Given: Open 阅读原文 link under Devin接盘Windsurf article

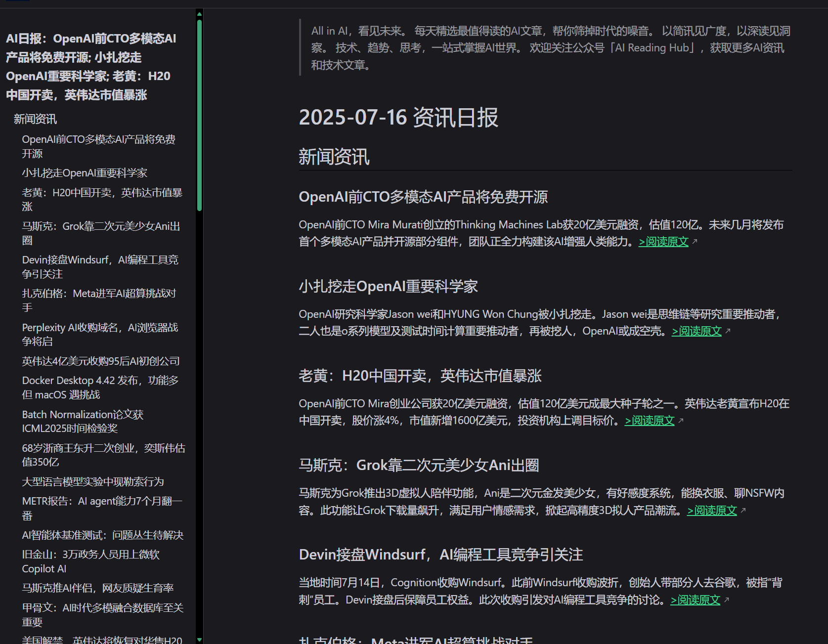Looking at the screenshot, I should point(695,600).
